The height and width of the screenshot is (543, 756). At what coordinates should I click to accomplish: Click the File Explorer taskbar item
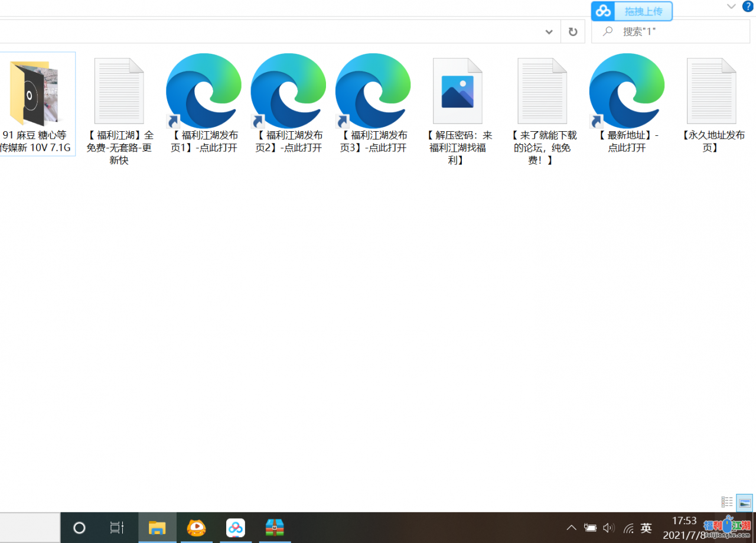pos(157,528)
